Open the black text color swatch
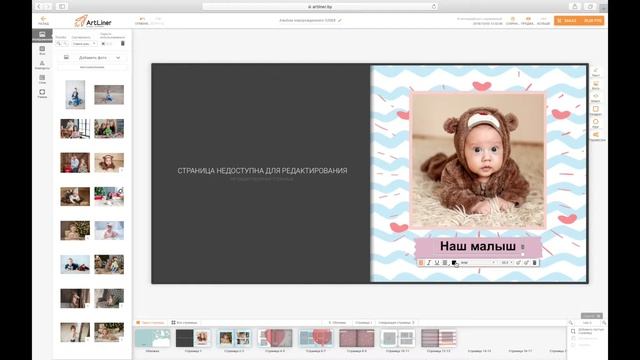The height and width of the screenshot is (360, 640). (454, 263)
